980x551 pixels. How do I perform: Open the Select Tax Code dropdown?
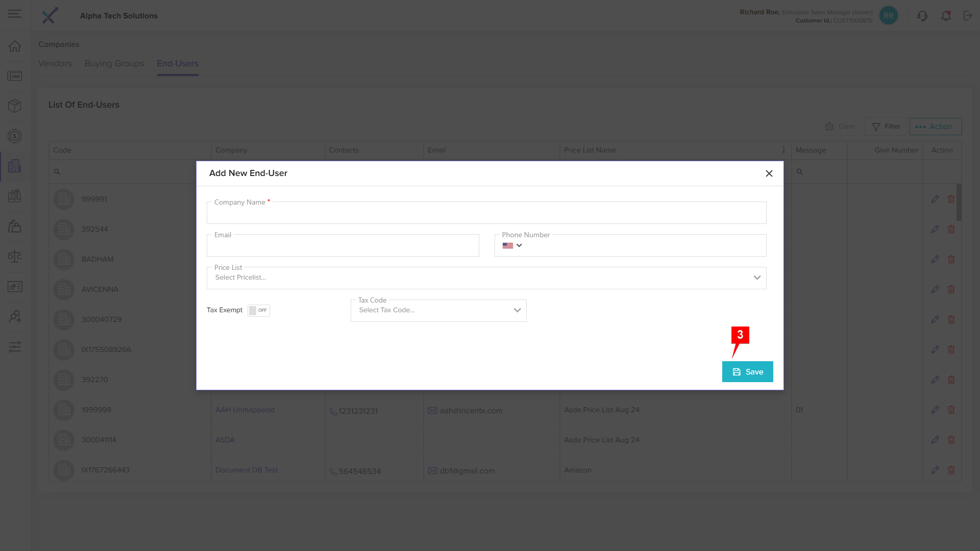click(x=438, y=310)
